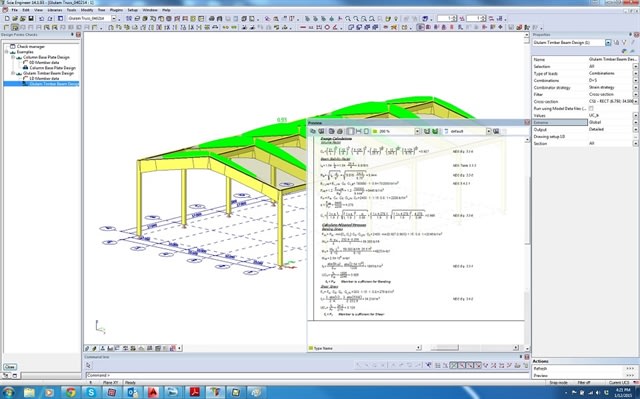
Task: Click Drawing setup 1D property row
Action: tap(585, 136)
